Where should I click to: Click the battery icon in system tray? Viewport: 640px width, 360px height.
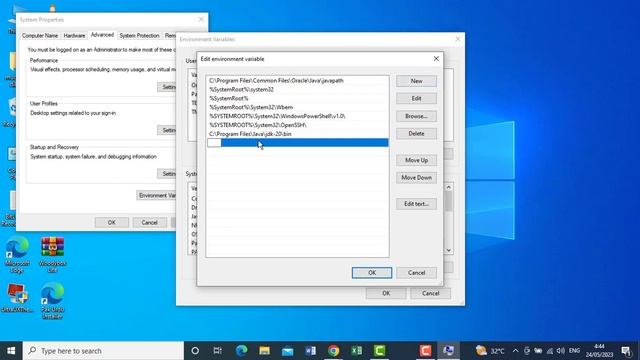point(538,351)
